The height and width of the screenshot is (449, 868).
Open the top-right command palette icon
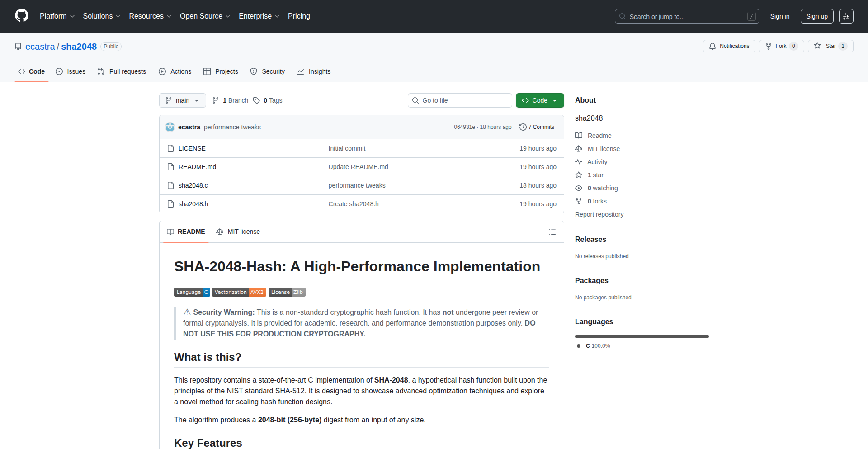click(x=846, y=16)
